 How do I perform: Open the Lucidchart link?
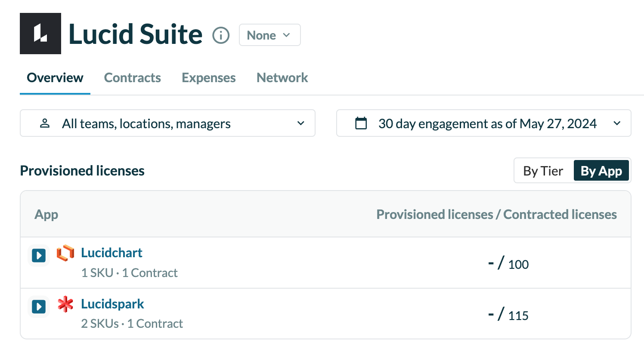point(111,252)
